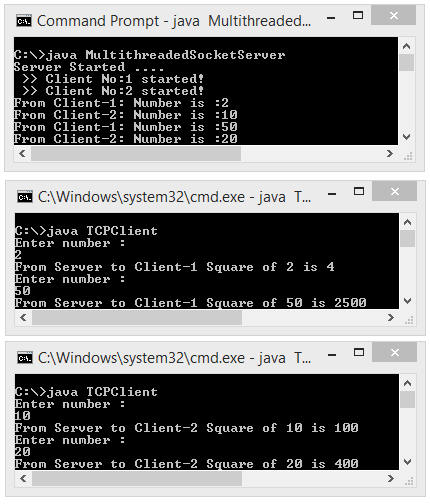Viewport: 430px width, 504px height.
Task: Click the Client-1 window's scroll down arrow
Action: (x=407, y=301)
